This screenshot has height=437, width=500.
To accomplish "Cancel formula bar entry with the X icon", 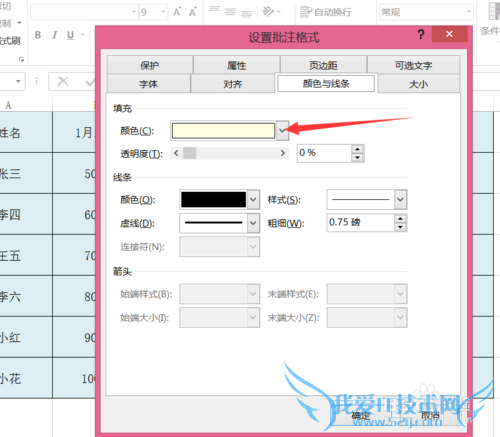I will (x=63, y=81).
